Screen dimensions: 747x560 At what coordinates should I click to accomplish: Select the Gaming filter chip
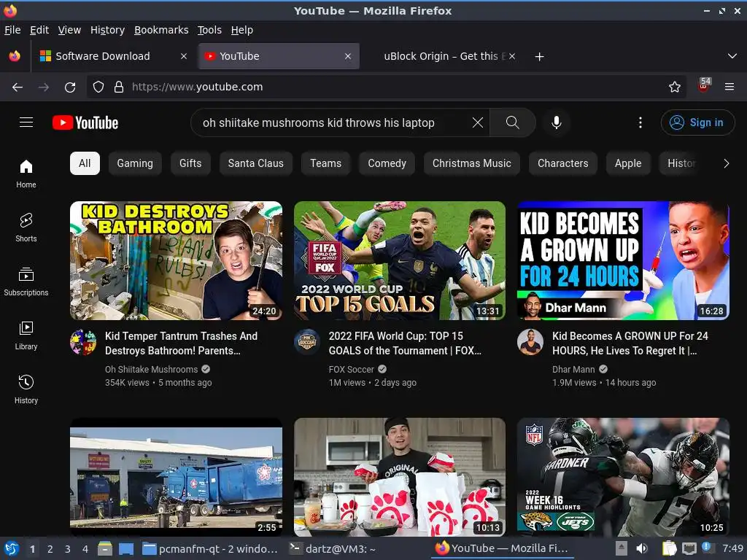click(x=135, y=163)
